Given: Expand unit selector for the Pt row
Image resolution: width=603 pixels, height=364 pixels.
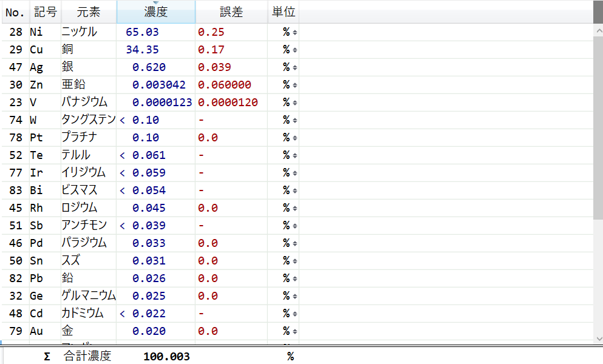Looking at the screenshot, I should click(295, 138).
